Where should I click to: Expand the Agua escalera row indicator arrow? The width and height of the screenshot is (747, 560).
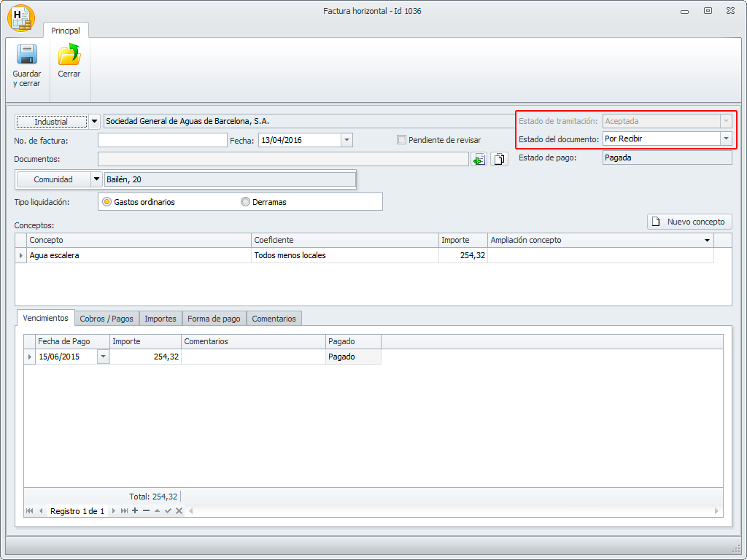pyautogui.click(x=20, y=256)
